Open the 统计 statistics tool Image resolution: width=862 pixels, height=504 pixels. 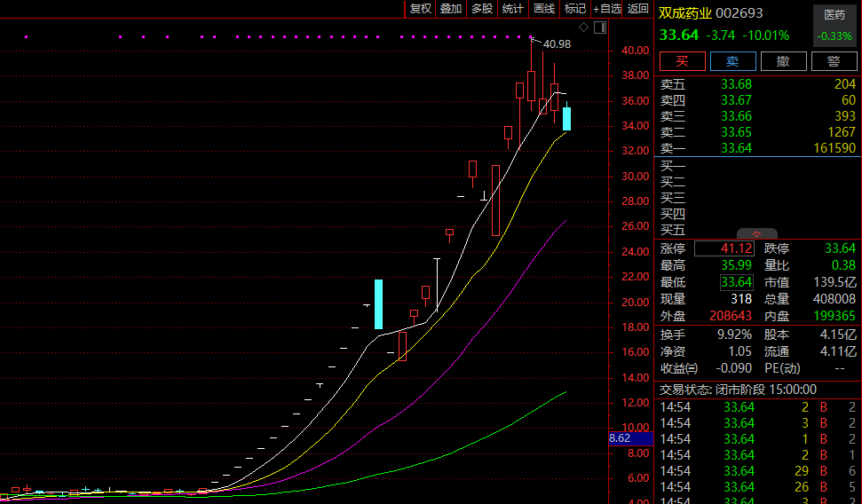tap(513, 9)
